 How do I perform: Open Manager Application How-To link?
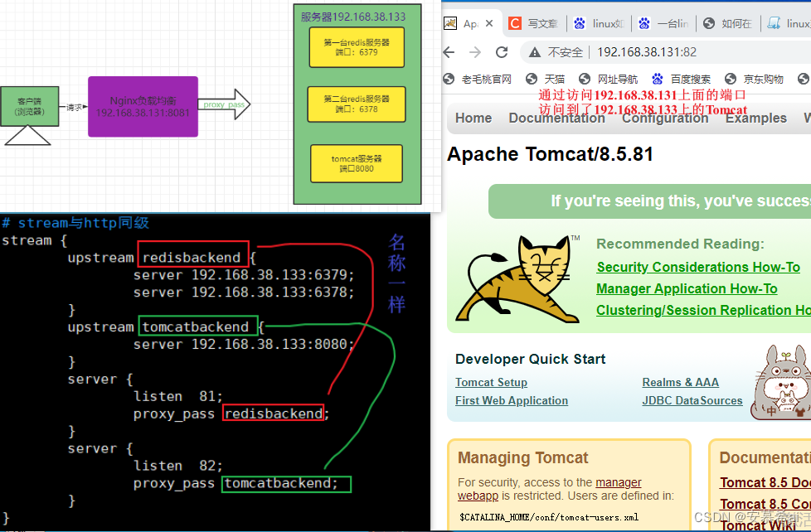[687, 289]
